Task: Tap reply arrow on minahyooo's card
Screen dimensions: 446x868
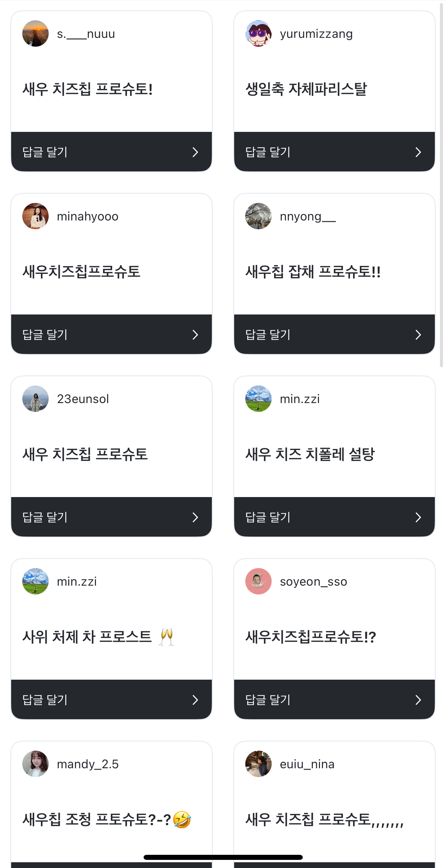Action: pos(195,335)
